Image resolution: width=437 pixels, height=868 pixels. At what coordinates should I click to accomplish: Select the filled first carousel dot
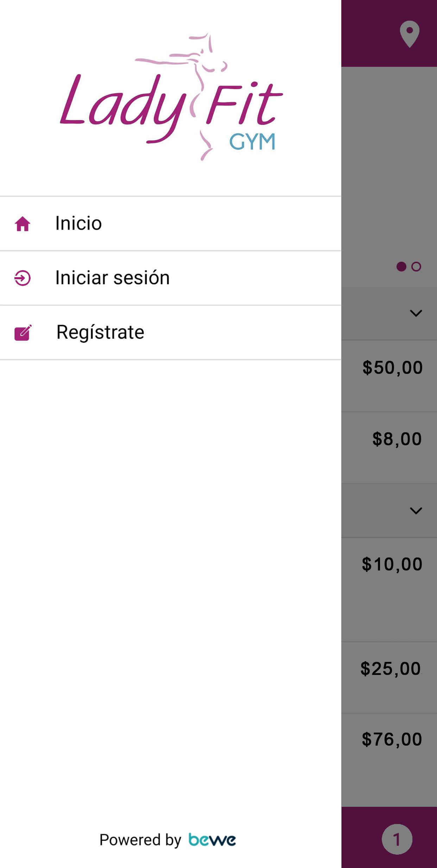tap(401, 267)
